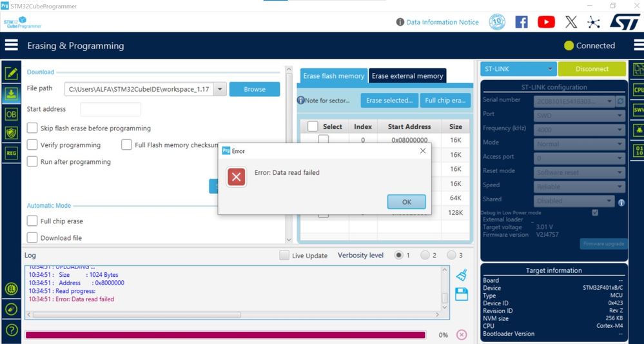Click the 10 years anniversary badge
The width and height of the screenshot is (644, 344).
click(497, 22)
